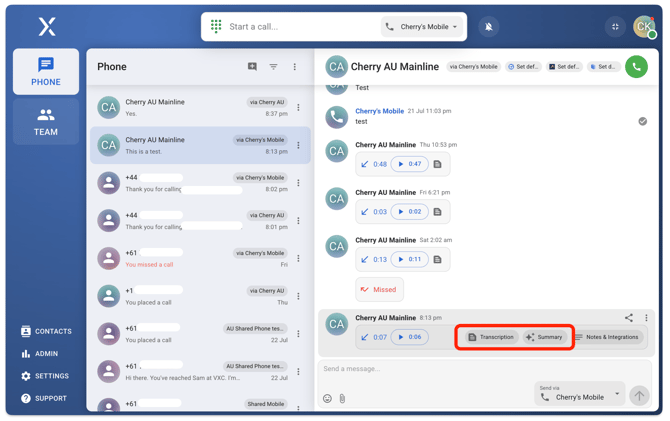This screenshot has height=421, width=670.
Task: Click the Transcription button
Action: (491, 337)
